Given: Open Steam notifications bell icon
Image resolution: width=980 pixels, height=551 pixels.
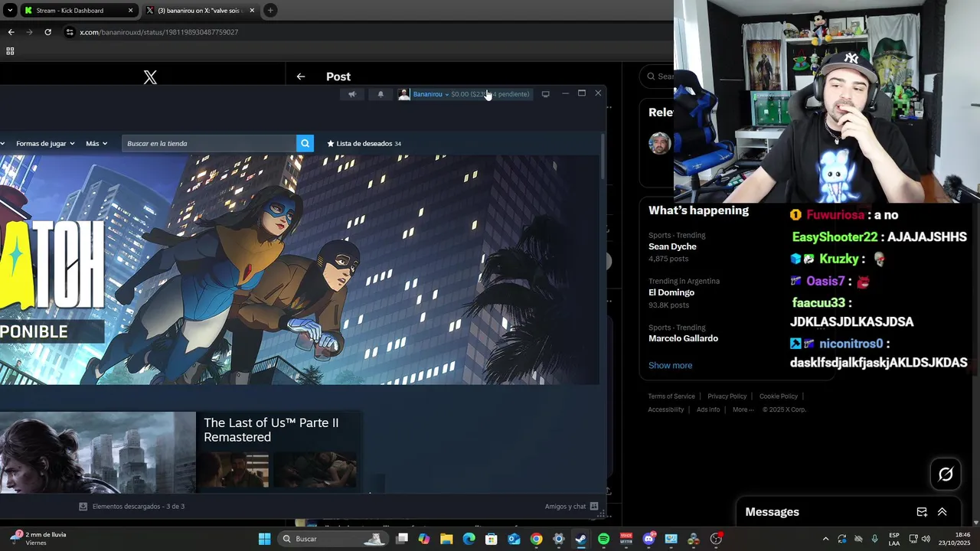Looking at the screenshot, I should tap(381, 94).
